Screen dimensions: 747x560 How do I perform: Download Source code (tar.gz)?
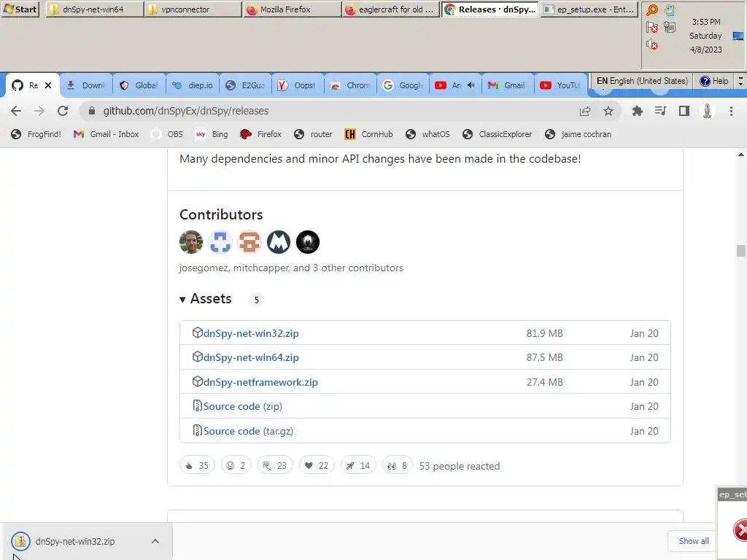coord(248,431)
